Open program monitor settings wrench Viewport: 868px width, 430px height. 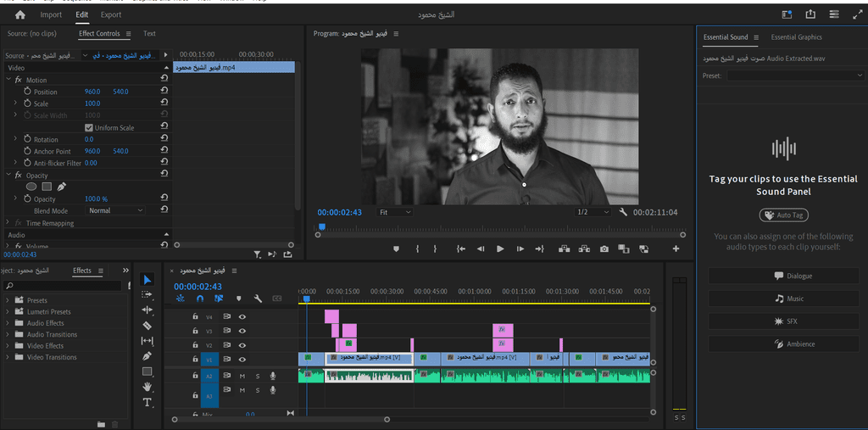pyautogui.click(x=623, y=212)
